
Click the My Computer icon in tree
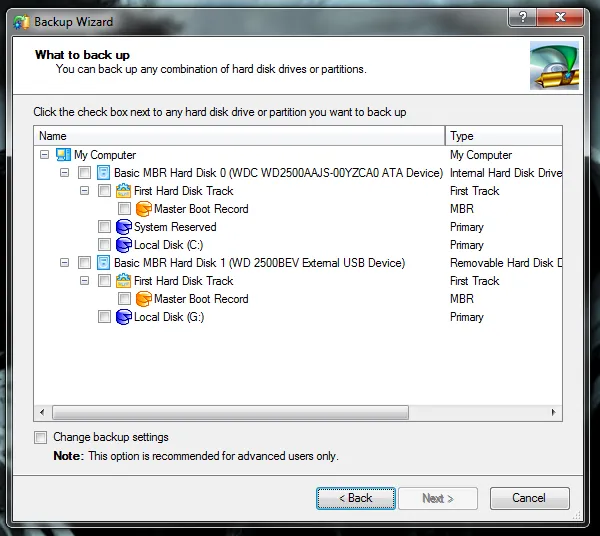point(63,155)
